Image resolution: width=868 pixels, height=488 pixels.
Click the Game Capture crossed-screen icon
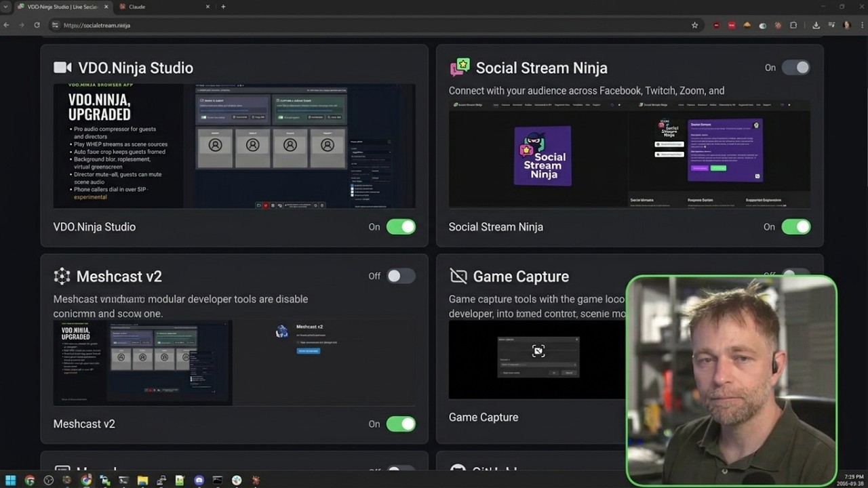(x=458, y=276)
